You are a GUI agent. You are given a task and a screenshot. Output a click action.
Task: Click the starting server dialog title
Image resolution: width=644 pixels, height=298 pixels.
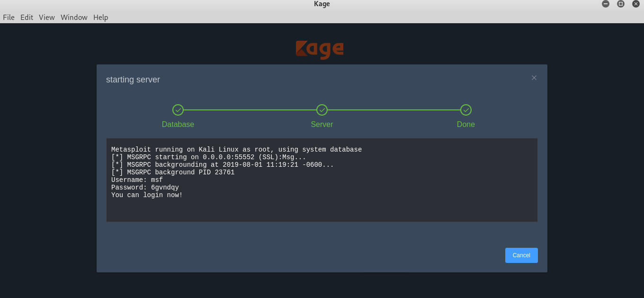133,80
